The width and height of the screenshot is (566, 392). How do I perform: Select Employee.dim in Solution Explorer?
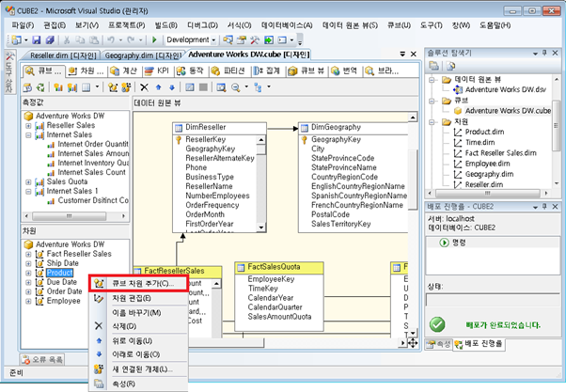[x=487, y=164]
